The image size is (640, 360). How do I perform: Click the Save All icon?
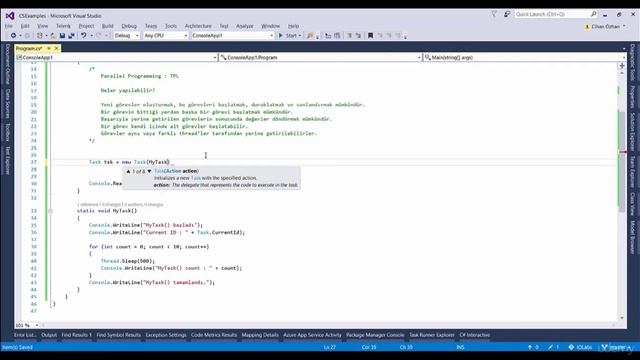pos(71,36)
